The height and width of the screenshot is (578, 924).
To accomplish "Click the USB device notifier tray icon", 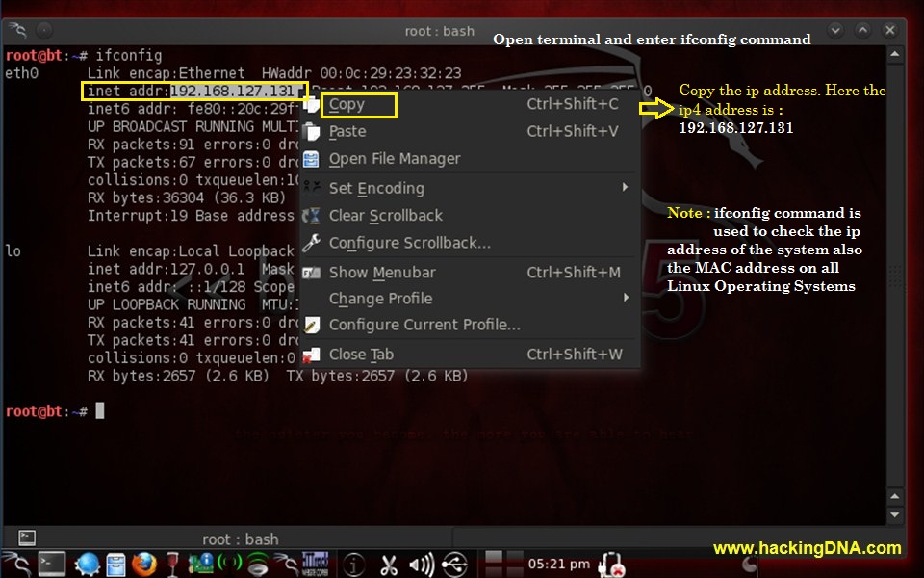I will pos(455,565).
